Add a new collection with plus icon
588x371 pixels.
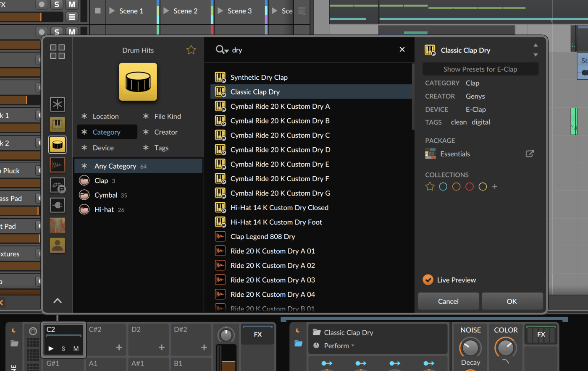495,186
